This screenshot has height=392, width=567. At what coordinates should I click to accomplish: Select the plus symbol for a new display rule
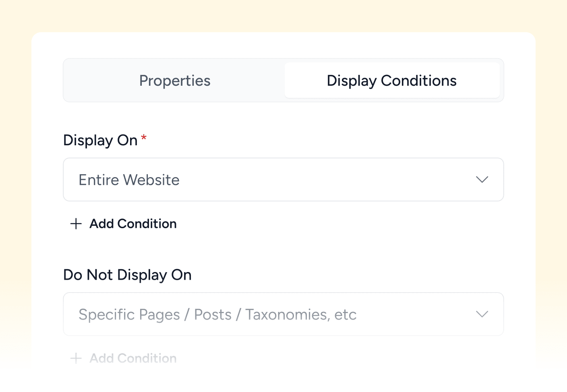(x=76, y=224)
